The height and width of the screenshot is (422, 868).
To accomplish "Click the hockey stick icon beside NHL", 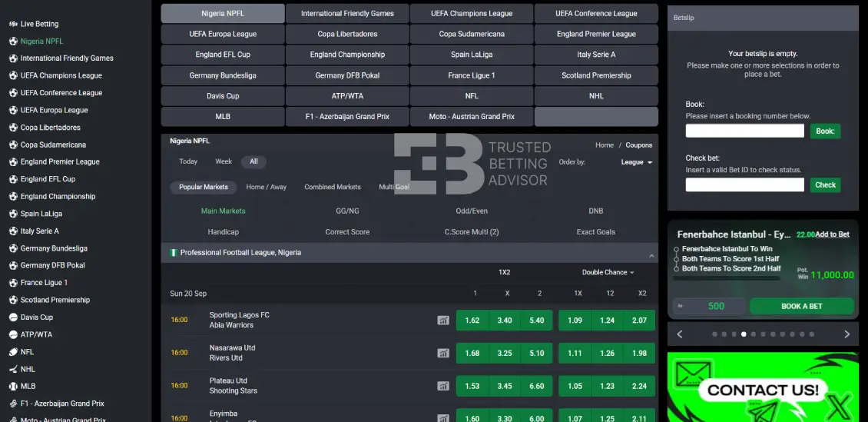I will coord(13,369).
